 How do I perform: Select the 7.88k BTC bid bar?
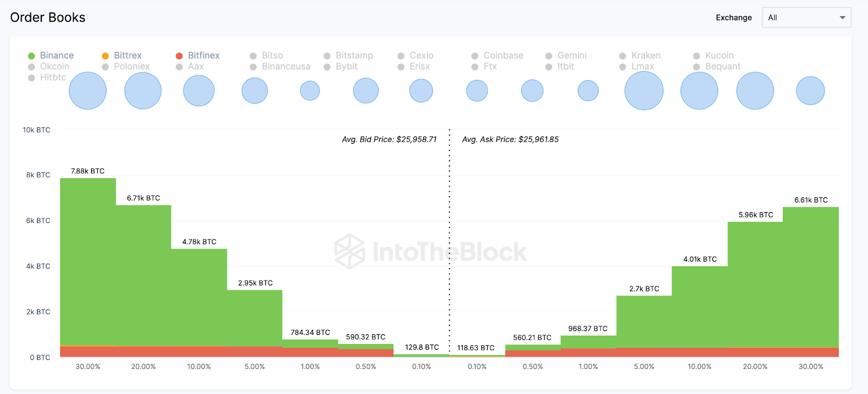tap(88, 260)
